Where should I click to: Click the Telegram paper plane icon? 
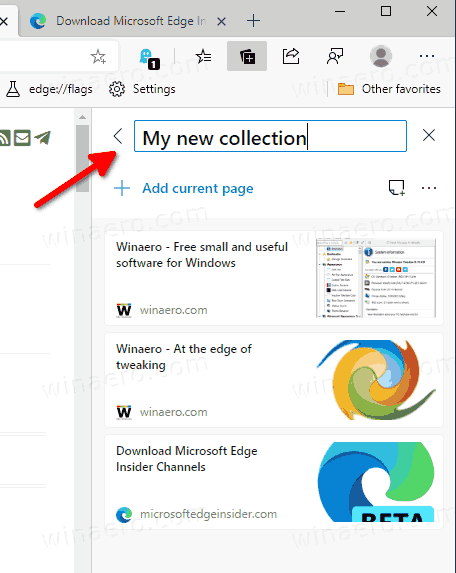tap(42, 138)
